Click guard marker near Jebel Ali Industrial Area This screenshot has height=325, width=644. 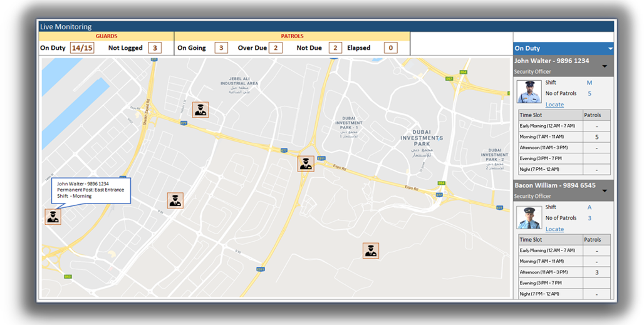(x=200, y=110)
